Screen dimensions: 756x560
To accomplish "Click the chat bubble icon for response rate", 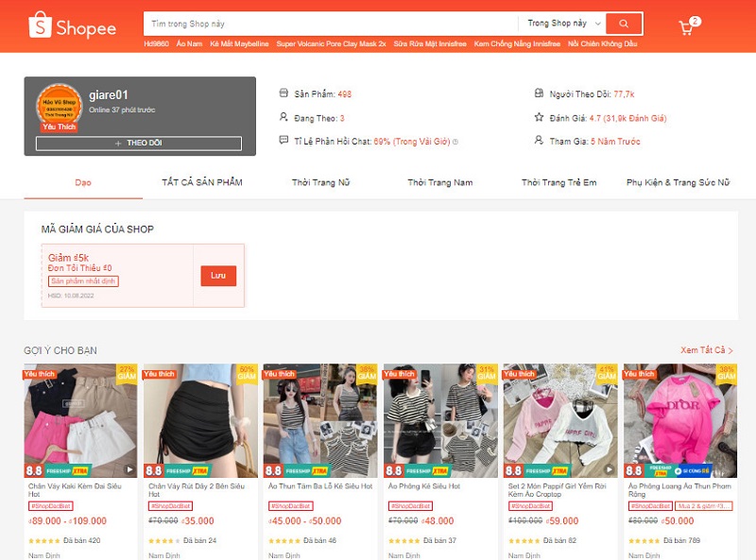I will pyautogui.click(x=283, y=141).
